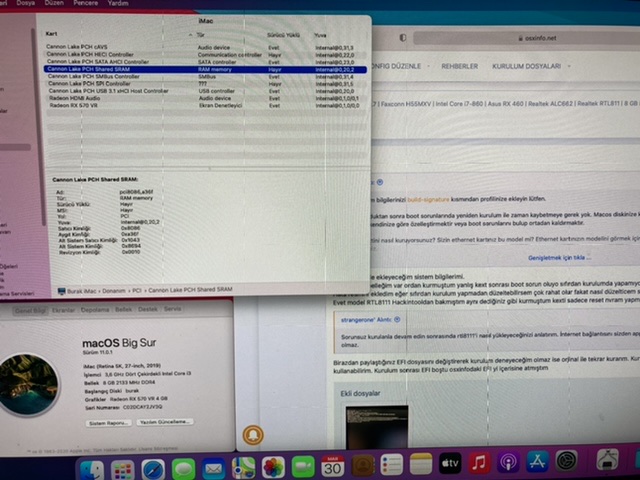Click the Sistem Raporu button
Image resolution: width=640 pixels, height=480 pixels.
109,423
